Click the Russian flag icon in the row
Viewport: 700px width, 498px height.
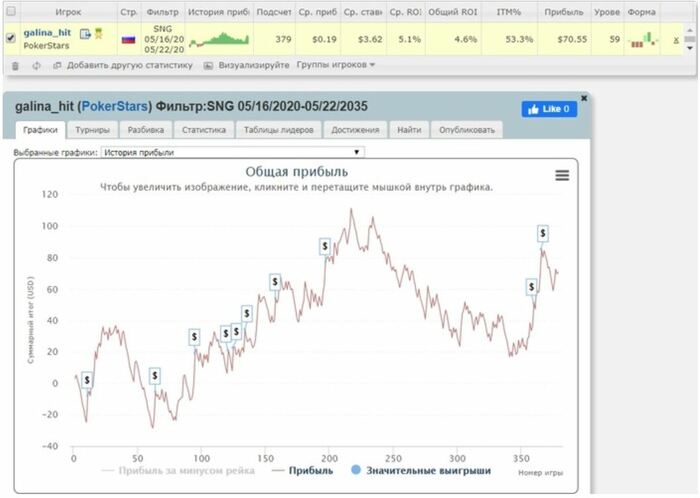129,39
